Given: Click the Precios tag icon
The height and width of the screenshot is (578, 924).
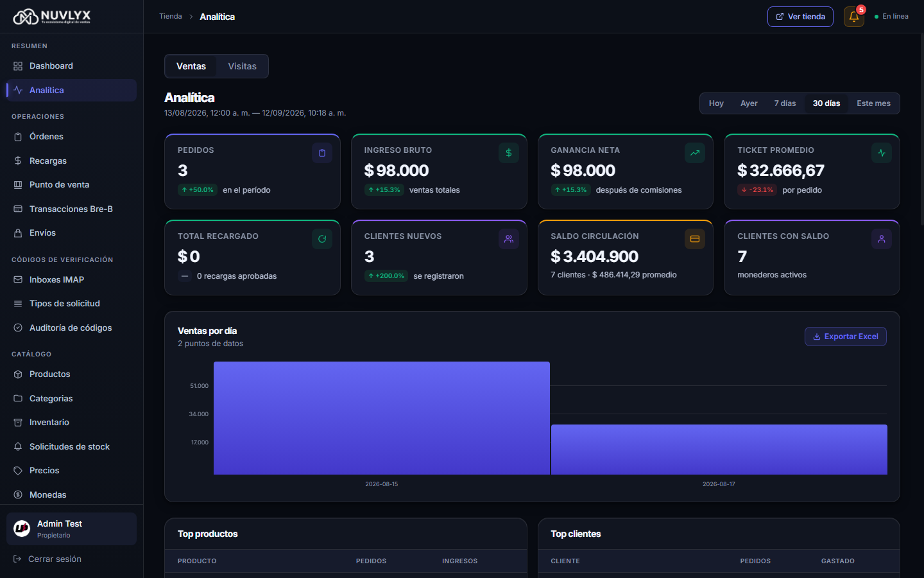Looking at the screenshot, I should 18,471.
